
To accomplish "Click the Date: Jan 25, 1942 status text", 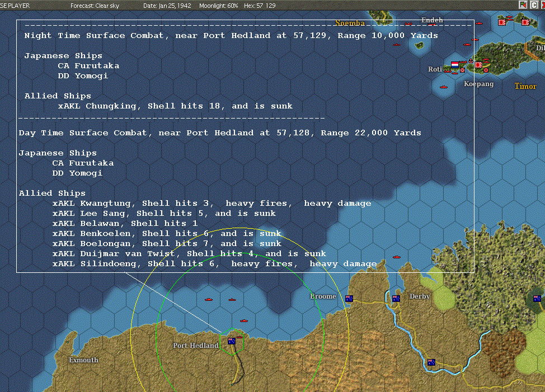I will (167, 6).
